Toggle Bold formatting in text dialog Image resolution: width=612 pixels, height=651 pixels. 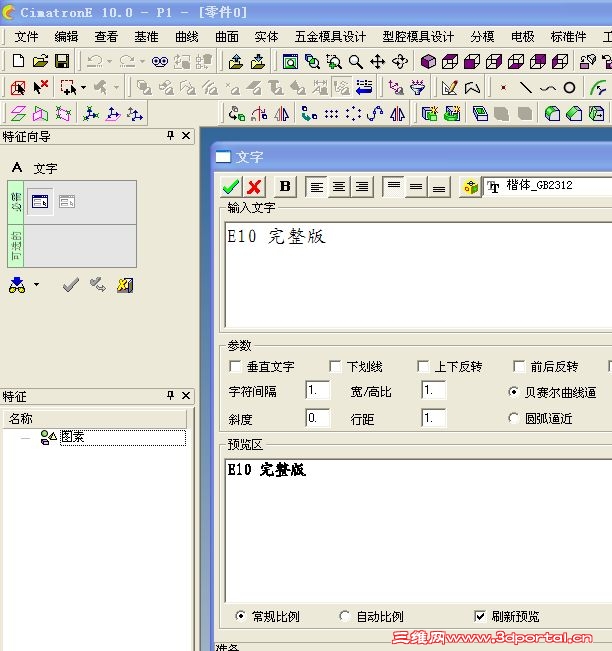coord(285,186)
